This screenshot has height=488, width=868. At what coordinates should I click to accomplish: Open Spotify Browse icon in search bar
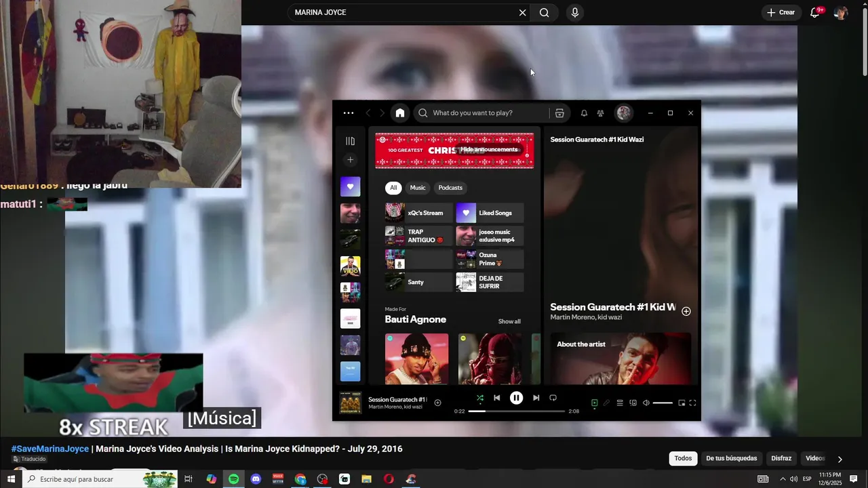pyautogui.click(x=559, y=113)
